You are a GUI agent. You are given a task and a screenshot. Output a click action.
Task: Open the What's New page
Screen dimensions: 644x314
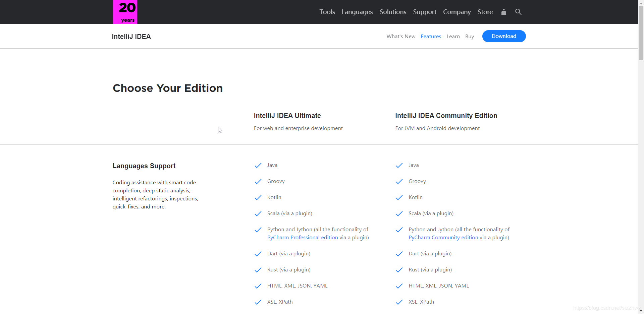(x=401, y=37)
